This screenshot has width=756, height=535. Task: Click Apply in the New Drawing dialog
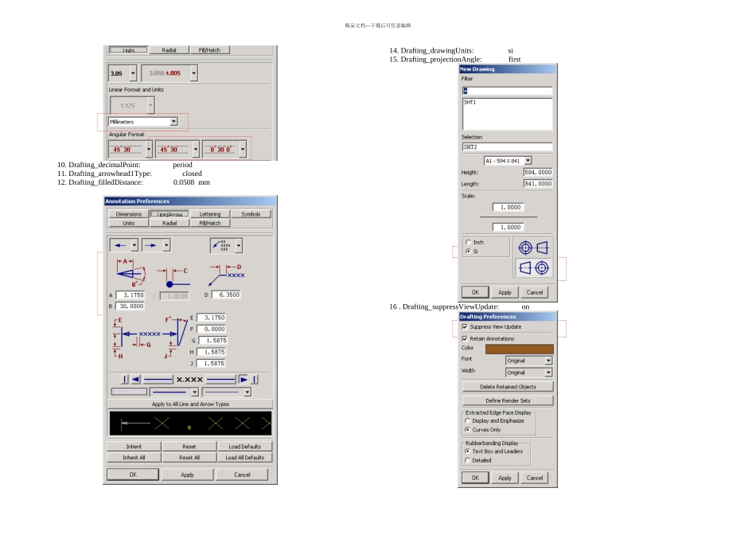505,292
